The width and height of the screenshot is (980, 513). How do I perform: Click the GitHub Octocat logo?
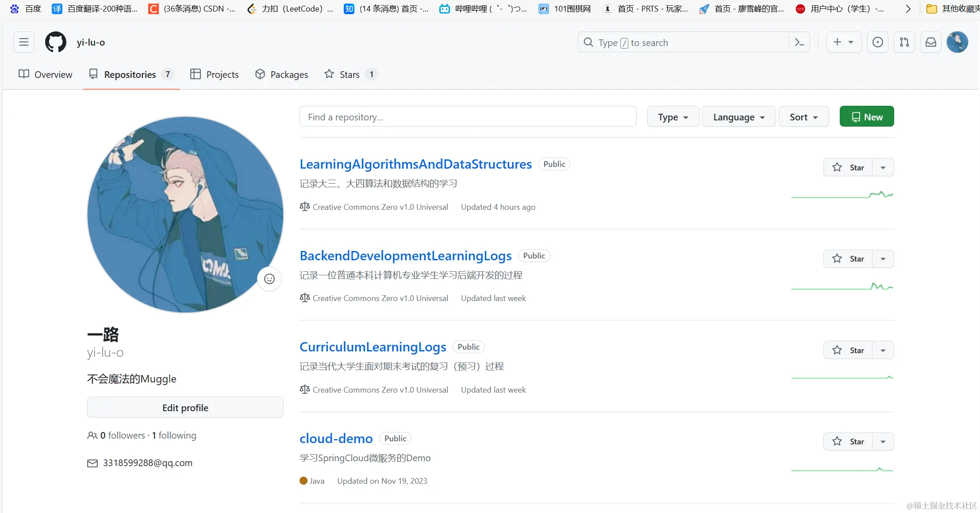56,42
